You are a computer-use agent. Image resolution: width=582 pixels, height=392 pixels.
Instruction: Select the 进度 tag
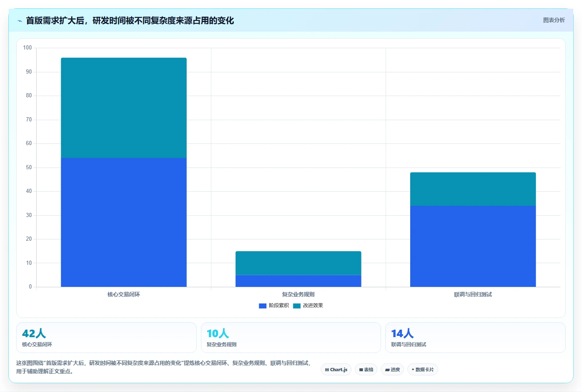(x=392, y=370)
